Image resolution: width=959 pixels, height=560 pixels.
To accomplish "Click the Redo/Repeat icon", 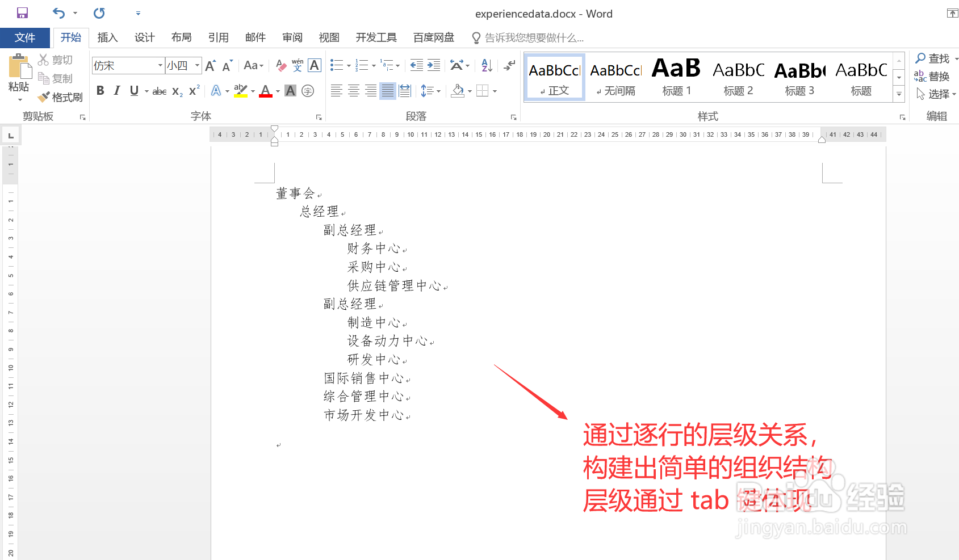I will (99, 13).
